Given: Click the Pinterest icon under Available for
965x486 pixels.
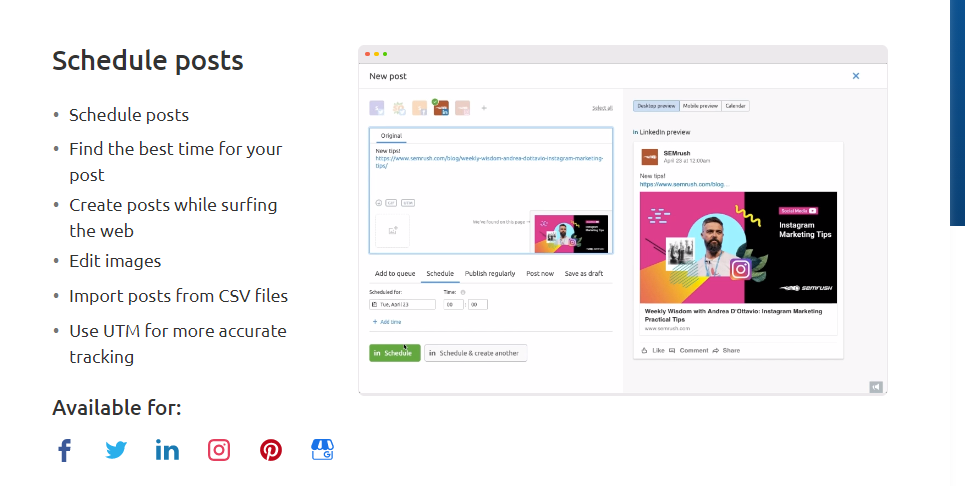Looking at the screenshot, I should (x=271, y=450).
